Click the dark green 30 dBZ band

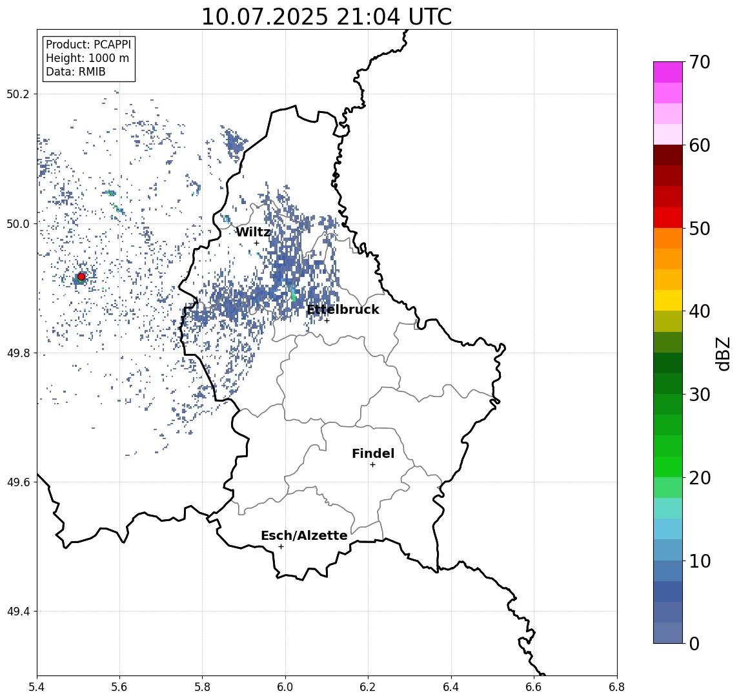click(668, 384)
